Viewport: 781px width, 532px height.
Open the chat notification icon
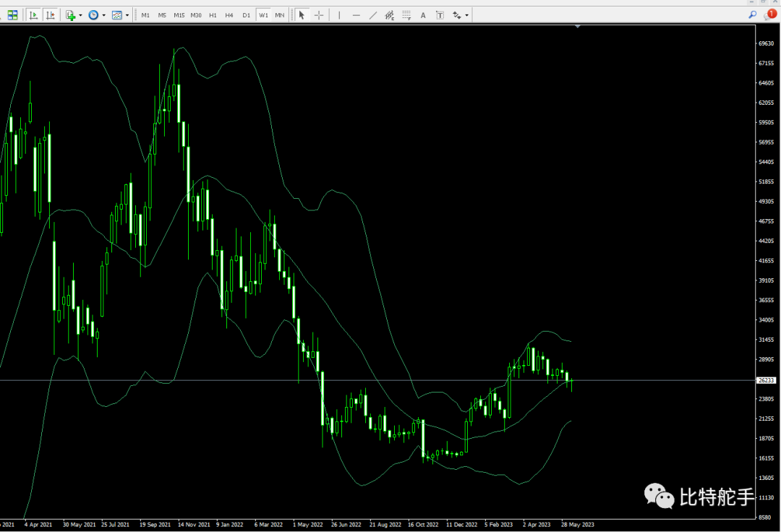tap(770, 14)
